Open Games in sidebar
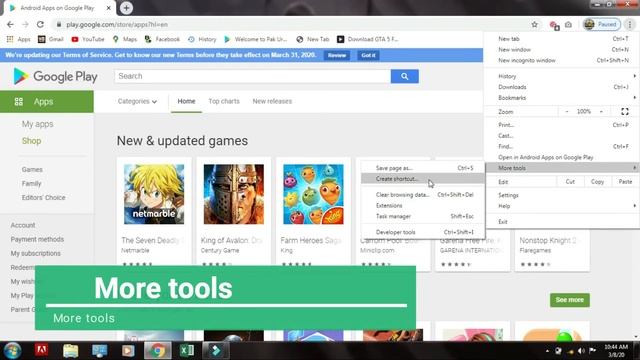The width and height of the screenshot is (640, 360). pos(32,169)
